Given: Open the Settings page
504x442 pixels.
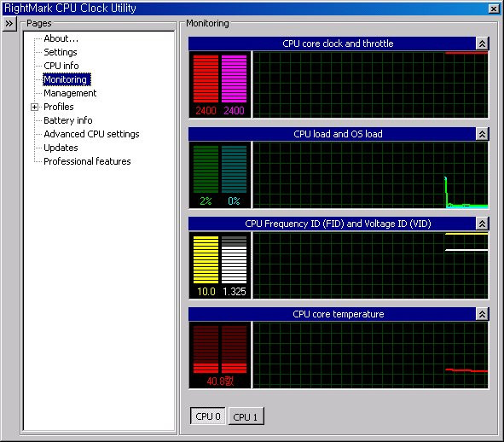Looking at the screenshot, I should click(x=61, y=52).
